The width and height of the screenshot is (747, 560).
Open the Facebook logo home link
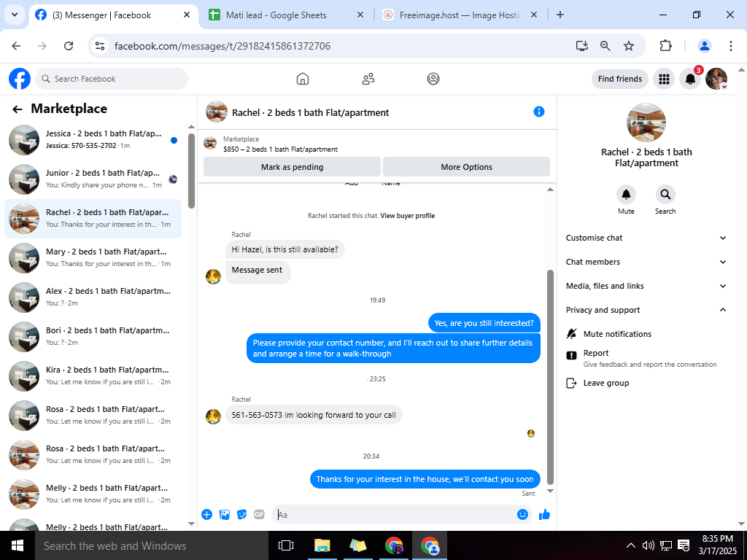click(x=20, y=79)
